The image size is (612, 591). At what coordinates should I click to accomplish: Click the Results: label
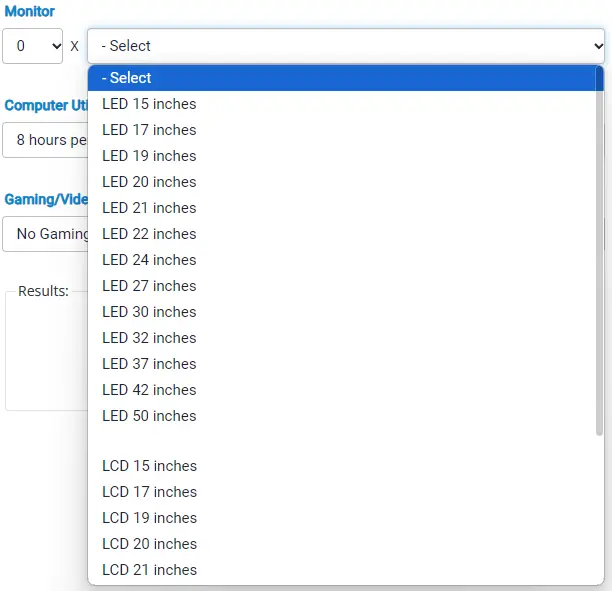[x=43, y=291]
